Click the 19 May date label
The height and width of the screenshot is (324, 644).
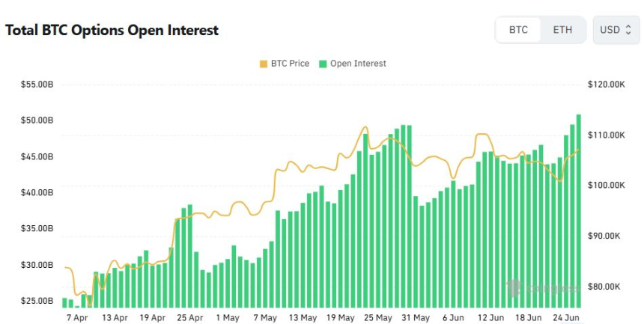click(x=341, y=318)
